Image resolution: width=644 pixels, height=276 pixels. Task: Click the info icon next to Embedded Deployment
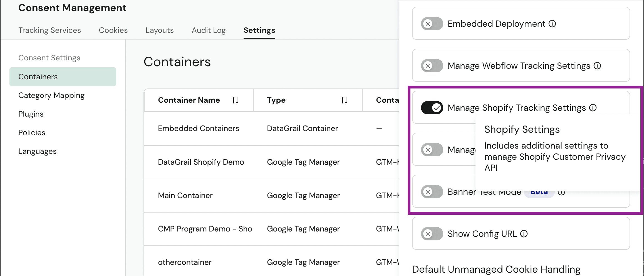tap(552, 24)
